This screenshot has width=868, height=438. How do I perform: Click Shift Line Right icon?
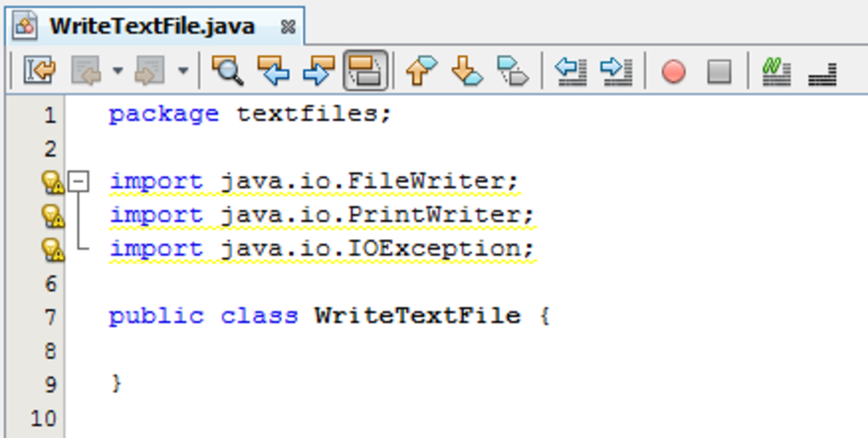616,72
